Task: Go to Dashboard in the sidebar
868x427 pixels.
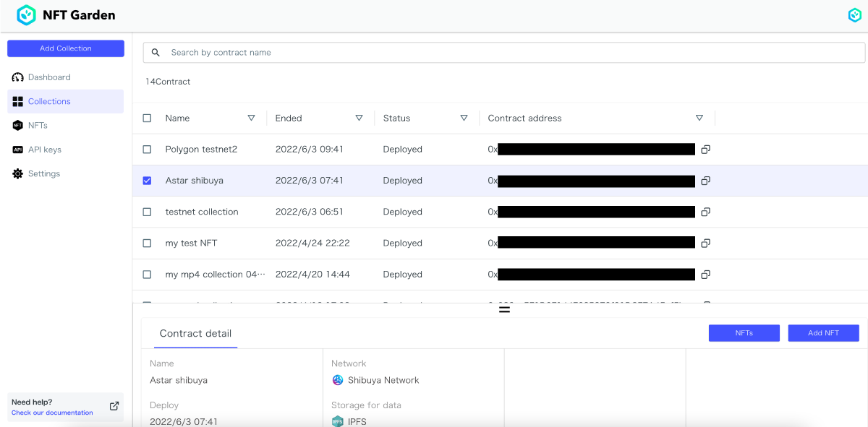Action: (x=49, y=77)
